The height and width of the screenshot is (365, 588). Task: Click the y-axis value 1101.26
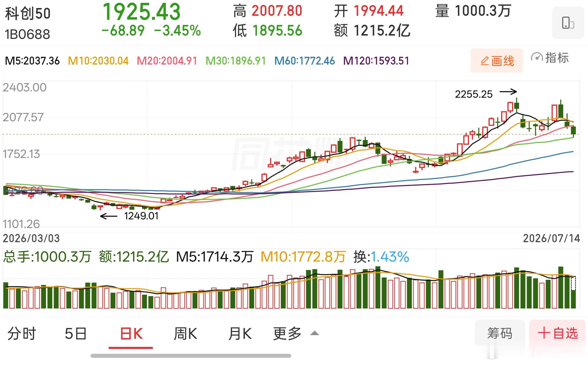[x=21, y=224]
